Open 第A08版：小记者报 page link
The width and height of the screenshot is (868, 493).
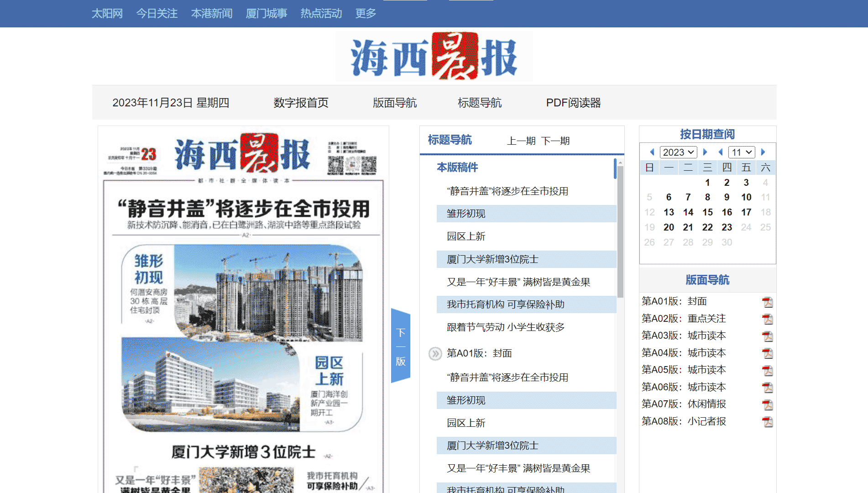(684, 421)
